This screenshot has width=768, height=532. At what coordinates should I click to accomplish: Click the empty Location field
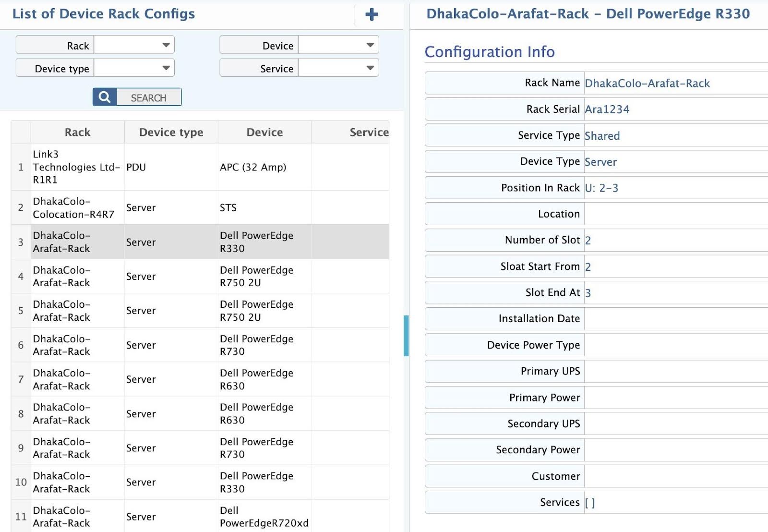672,214
